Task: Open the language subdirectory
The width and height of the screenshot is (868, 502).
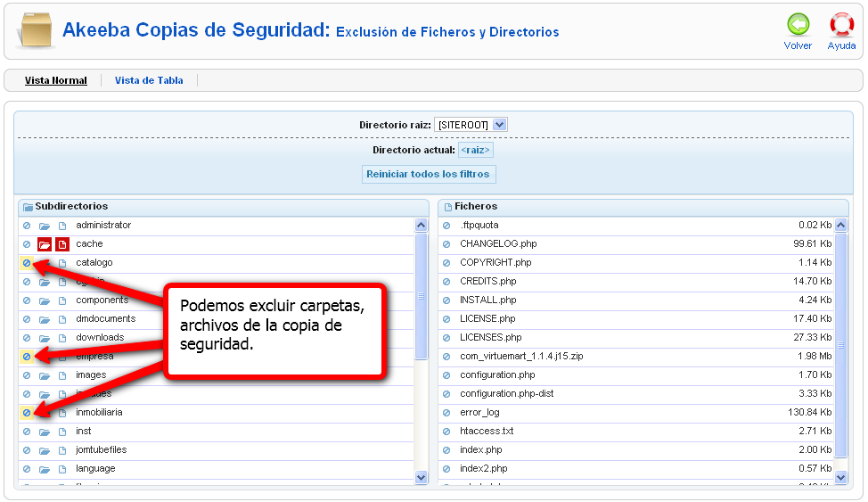Action: tap(95, 468)
